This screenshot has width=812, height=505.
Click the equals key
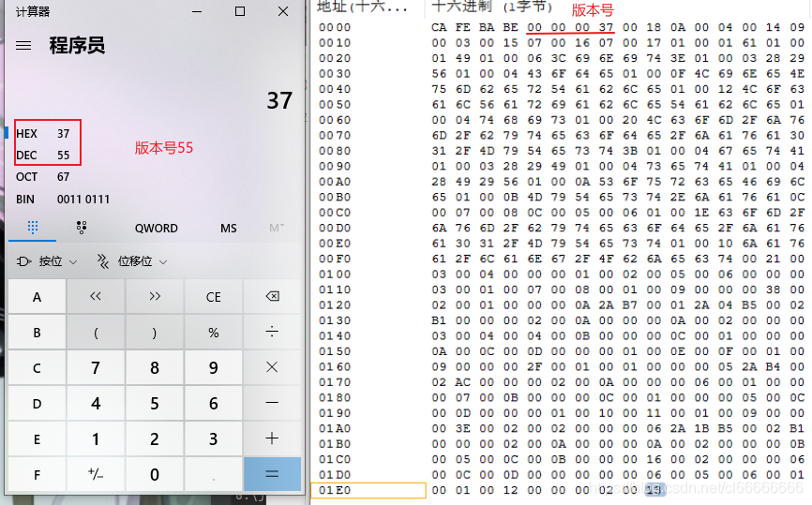[x=272, y=474]
